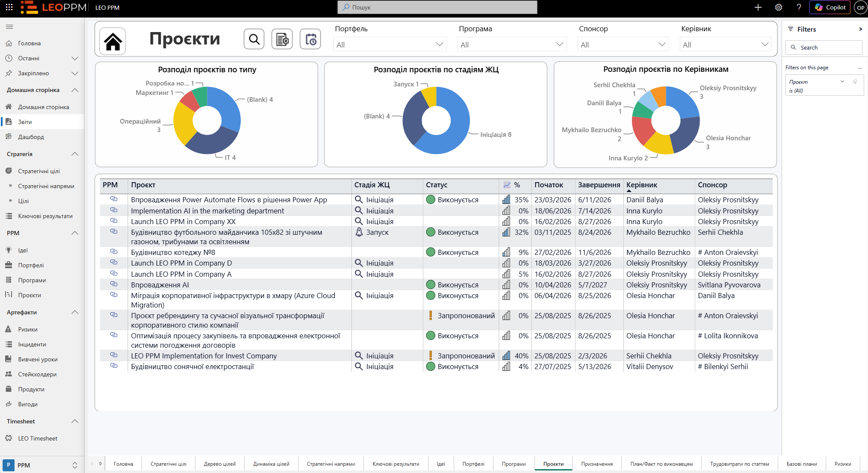Click the home icon beside Проєкти title
The width and height of the screenshot is (868, 473).
(113, 41)
